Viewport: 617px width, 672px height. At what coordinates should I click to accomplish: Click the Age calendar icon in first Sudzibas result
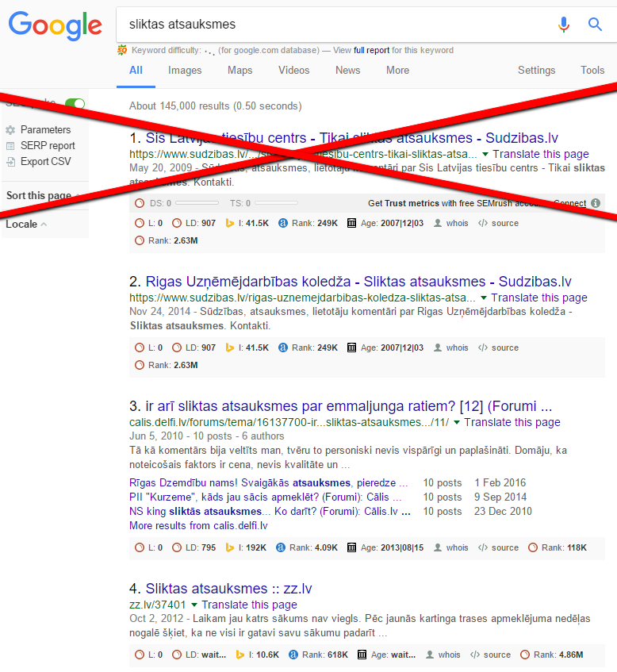(x=351, y=223)
